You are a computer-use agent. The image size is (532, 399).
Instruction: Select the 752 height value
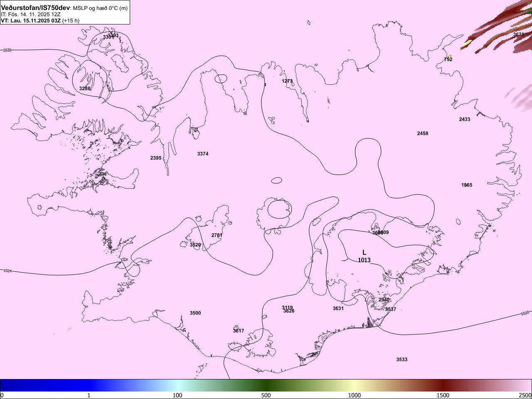click(x=448, y=59)
